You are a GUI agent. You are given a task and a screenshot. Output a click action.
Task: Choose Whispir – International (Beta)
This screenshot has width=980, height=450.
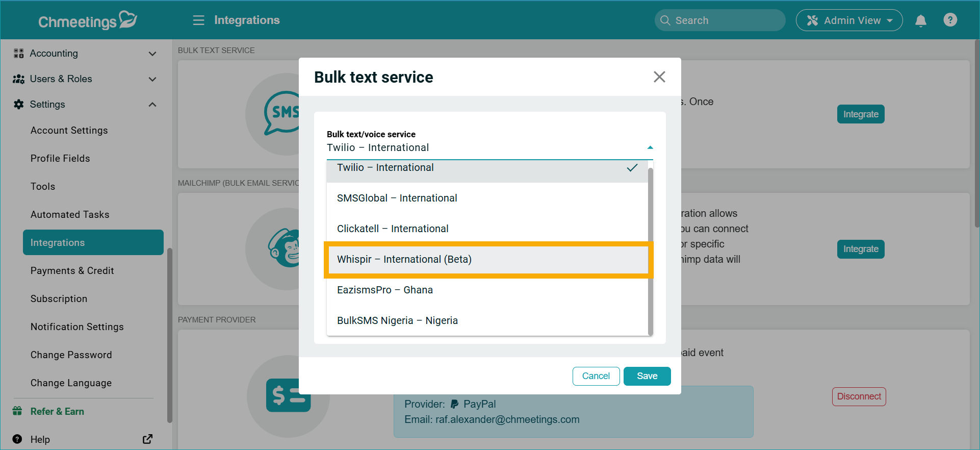[x=487, y=259]
